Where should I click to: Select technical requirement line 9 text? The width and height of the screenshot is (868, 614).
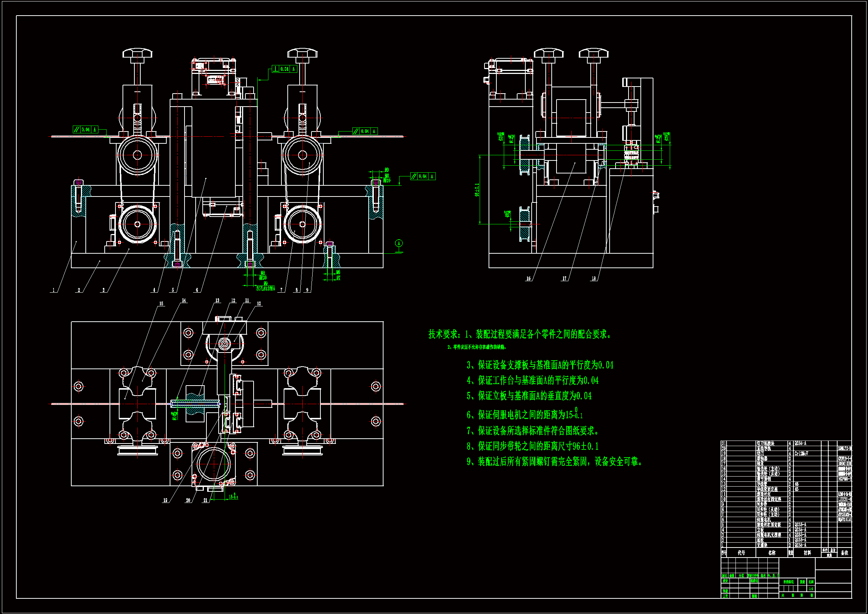point(554,462)
